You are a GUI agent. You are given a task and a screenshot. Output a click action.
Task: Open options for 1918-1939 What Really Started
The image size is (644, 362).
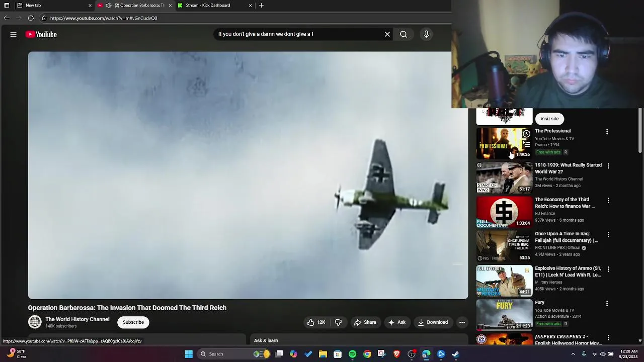(x=608, y=166)
